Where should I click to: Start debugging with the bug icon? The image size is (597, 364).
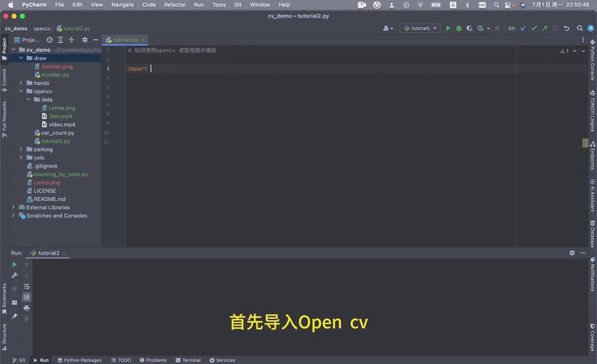[459, 28]
